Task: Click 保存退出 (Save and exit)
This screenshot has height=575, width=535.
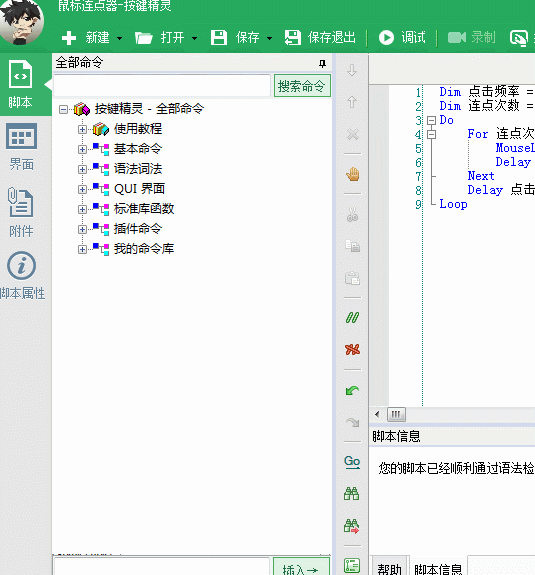Action: (320, 37)
